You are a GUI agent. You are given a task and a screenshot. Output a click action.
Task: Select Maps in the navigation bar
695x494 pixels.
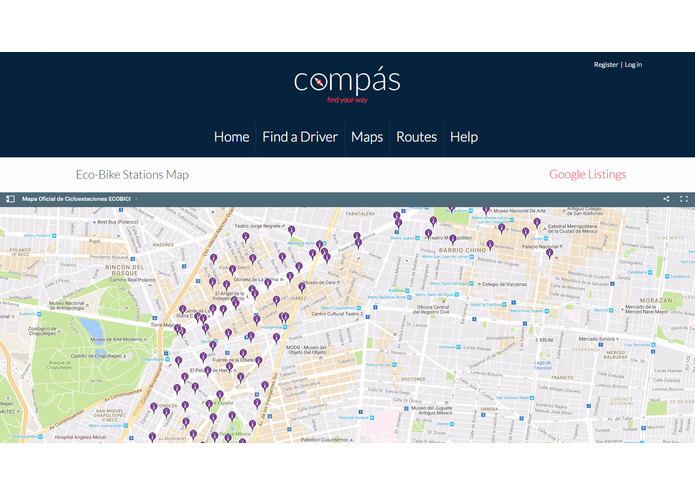point(367,137)
